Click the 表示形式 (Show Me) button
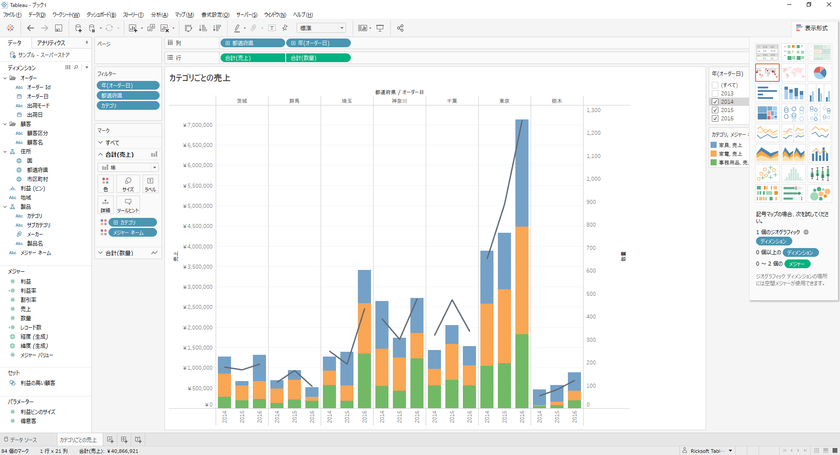Image resolution: width=840 pixels, height=455 pixels. 812,28
